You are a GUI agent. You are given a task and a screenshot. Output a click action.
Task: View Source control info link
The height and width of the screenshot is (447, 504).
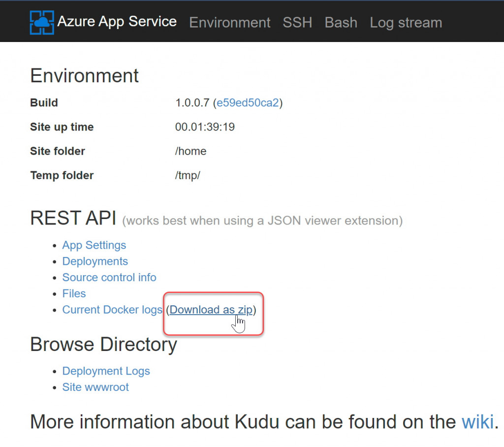point(109,278)
